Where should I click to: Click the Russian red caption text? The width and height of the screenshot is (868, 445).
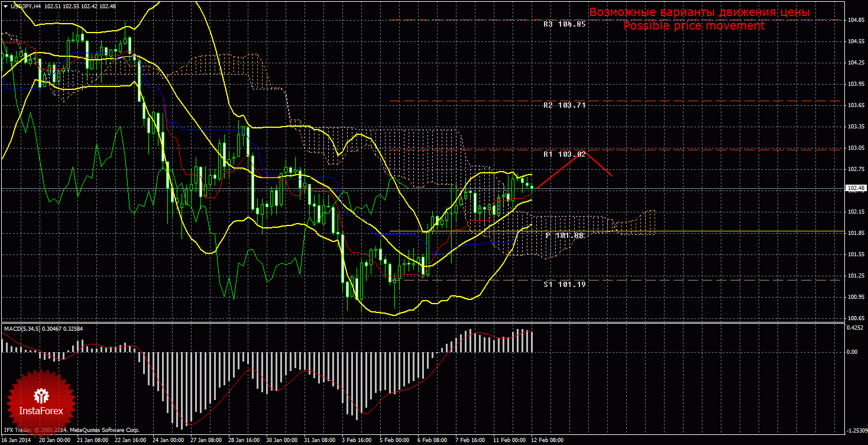click(x=699, y=12)
